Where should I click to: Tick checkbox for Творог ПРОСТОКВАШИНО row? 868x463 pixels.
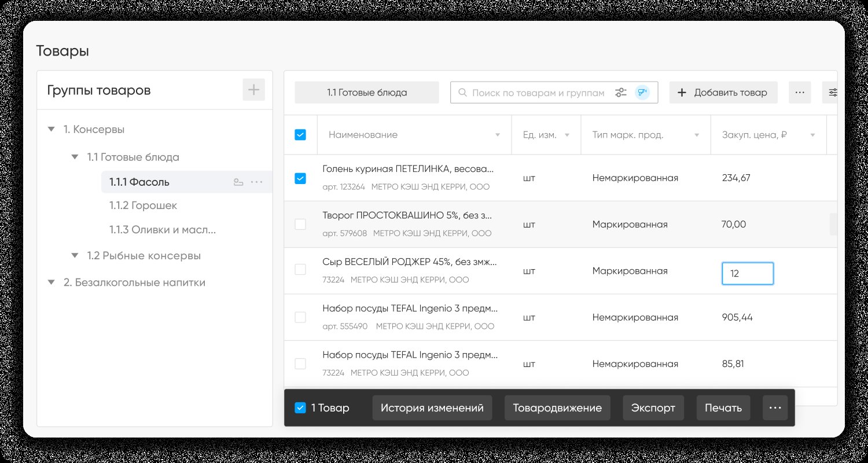click(300, 224)
